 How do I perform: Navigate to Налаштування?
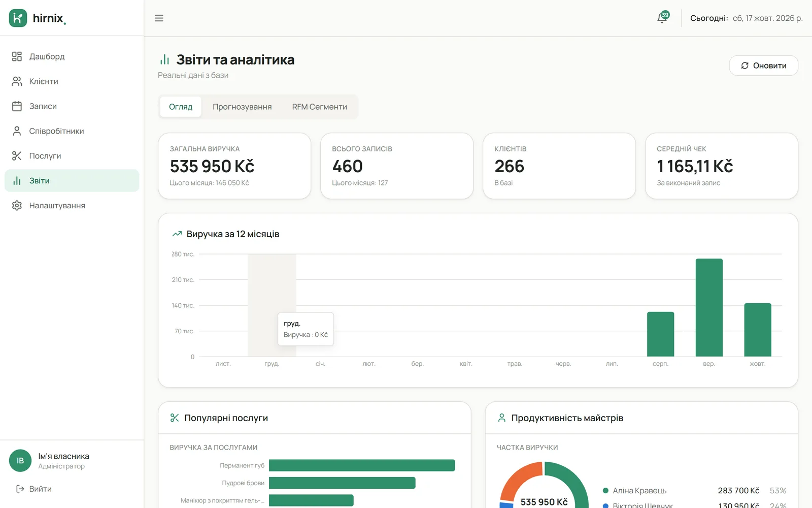click(72, 206)
